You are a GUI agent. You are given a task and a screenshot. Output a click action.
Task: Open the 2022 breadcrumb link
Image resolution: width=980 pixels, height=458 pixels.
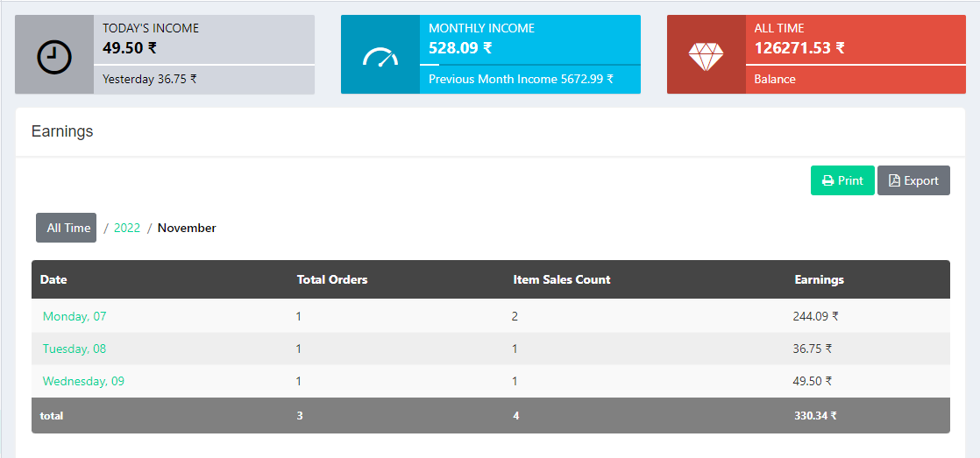pyautogui.click(x=127, y=228)
